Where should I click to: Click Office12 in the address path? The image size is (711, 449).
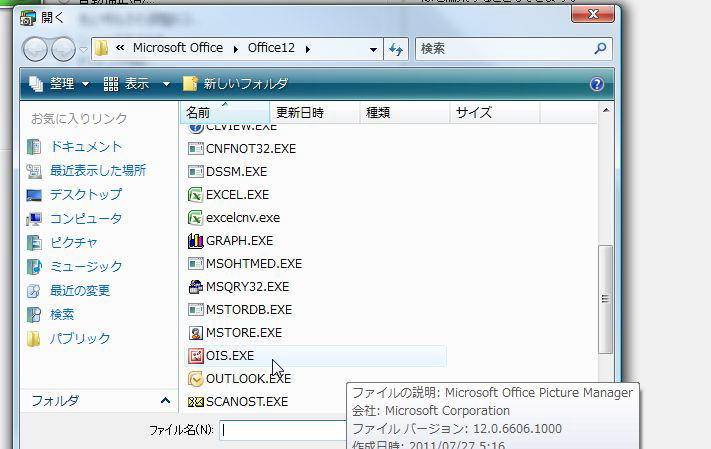point(271,48)
